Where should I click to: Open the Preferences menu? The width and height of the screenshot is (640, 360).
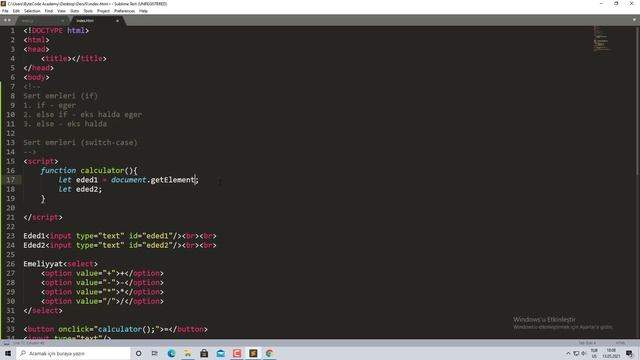coord(124,11)
